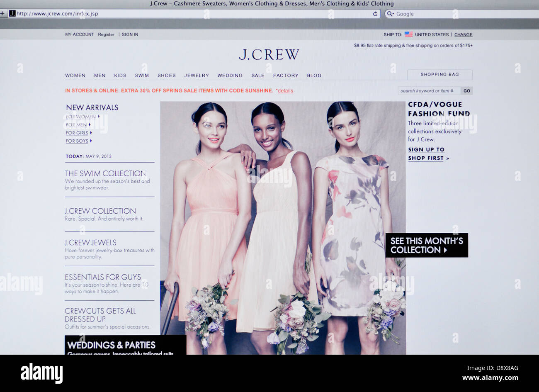
Task: Click Sign Up To Shop First link
Action: coord(428,154)
